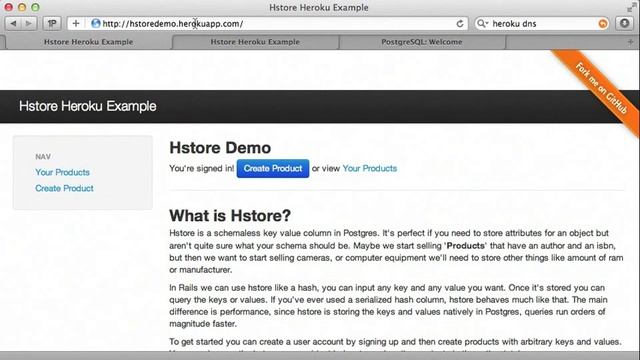Open Your Products in the sidebar nav

tap(62, 172)
